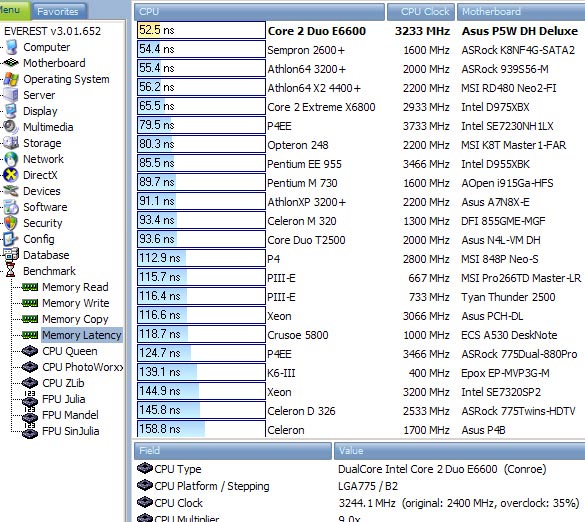Click the Config icon

pyautogui.click(x=11, y=239)
